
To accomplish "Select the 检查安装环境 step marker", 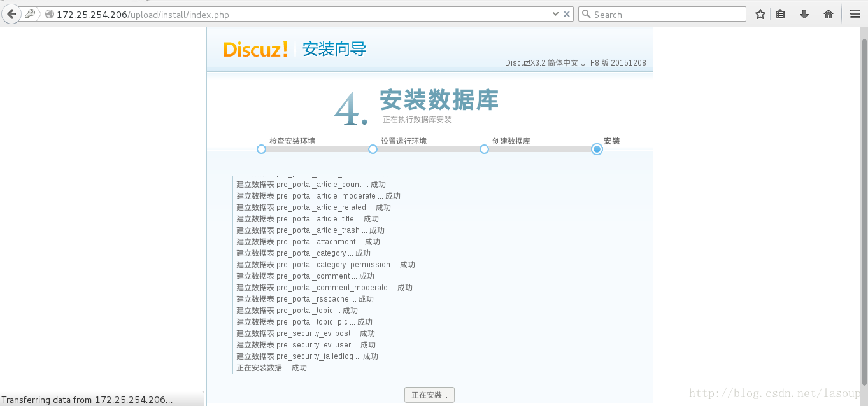I will point(261,149).
